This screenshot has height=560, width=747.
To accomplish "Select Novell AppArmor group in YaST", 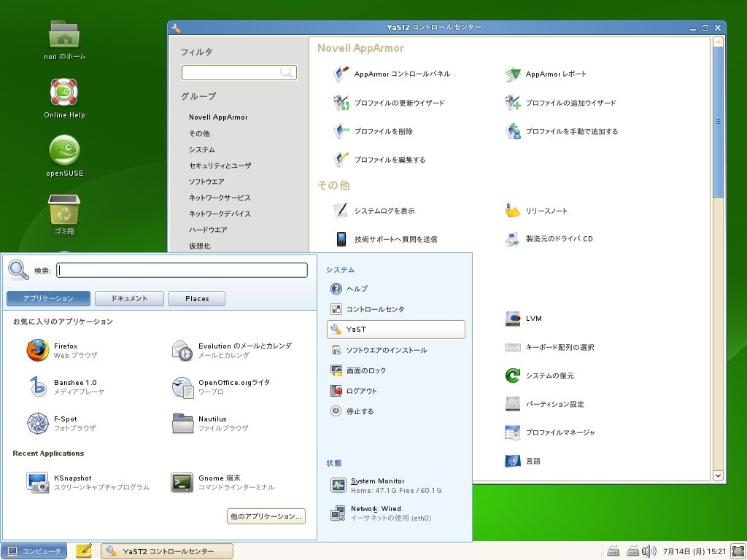I will [x=218, y=117].
